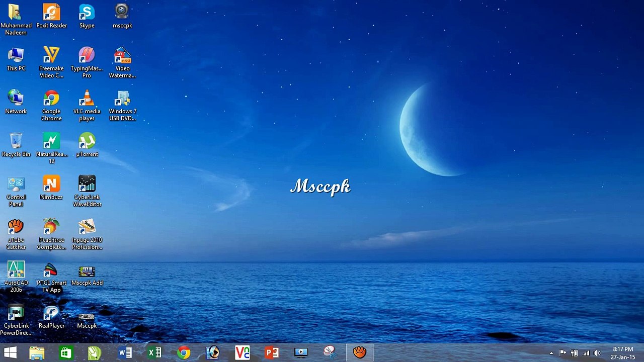Select the RealPlayer desktop shortcut
The width and height of the screenshot is (644, 362).
click(x=51, y=317)
